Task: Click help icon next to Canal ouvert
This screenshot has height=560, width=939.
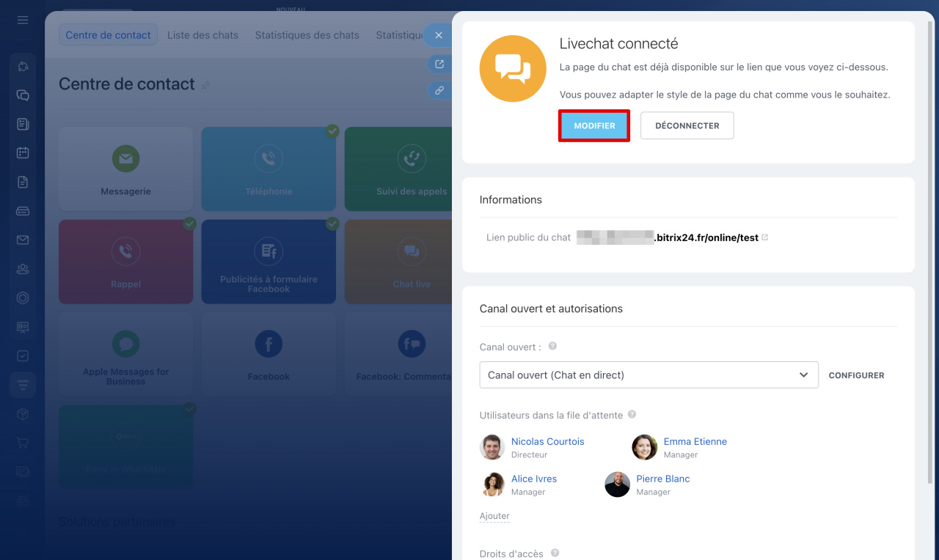Action: point(552,346)
